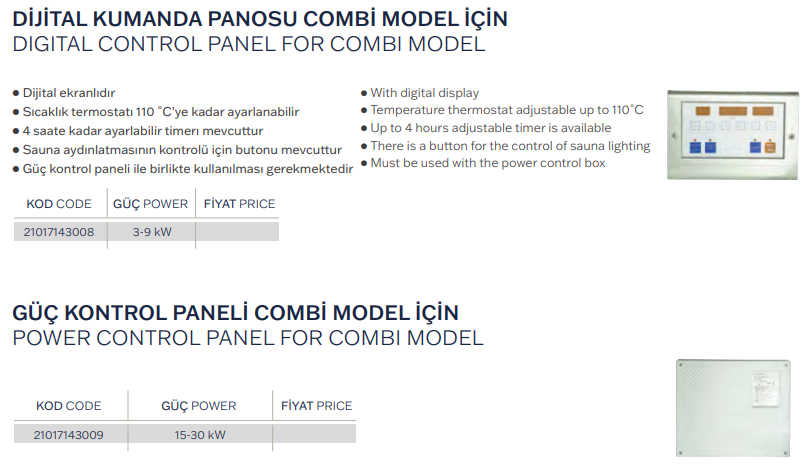Click the 'With digital display' bullet
This screenshot has width=812, height=470.
[x=425, y=93]
